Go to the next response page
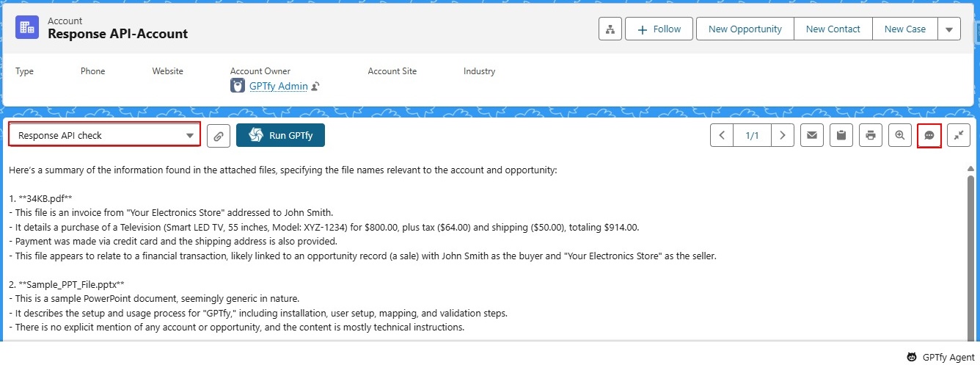The width and height of the screenshot is (980, 365). tap(783, 135)
